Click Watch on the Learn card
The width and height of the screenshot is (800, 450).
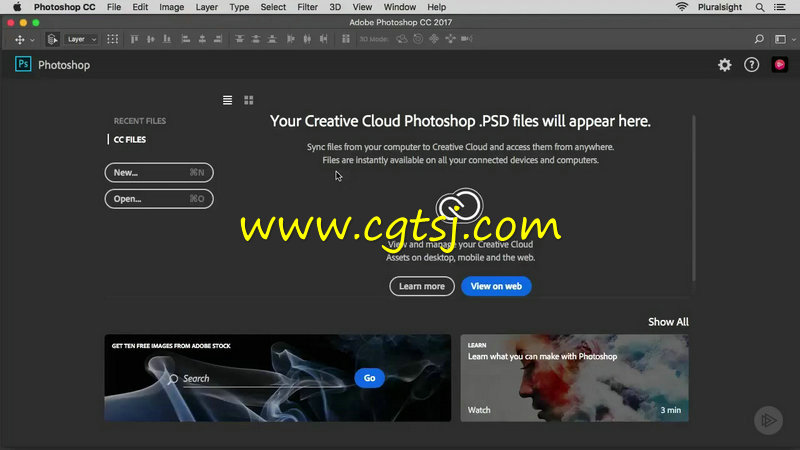pyautogui.click(x=479, y=410)
